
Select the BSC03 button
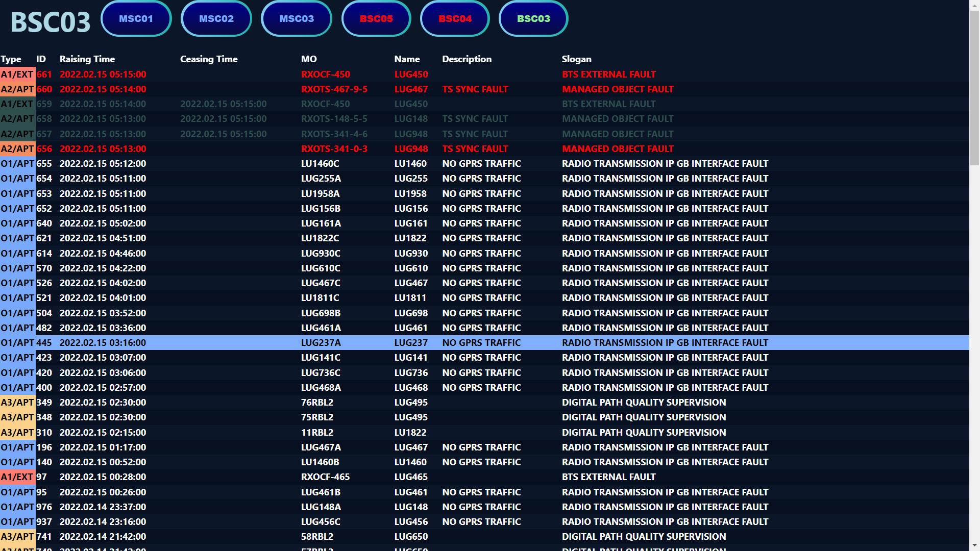pos(533,18)
